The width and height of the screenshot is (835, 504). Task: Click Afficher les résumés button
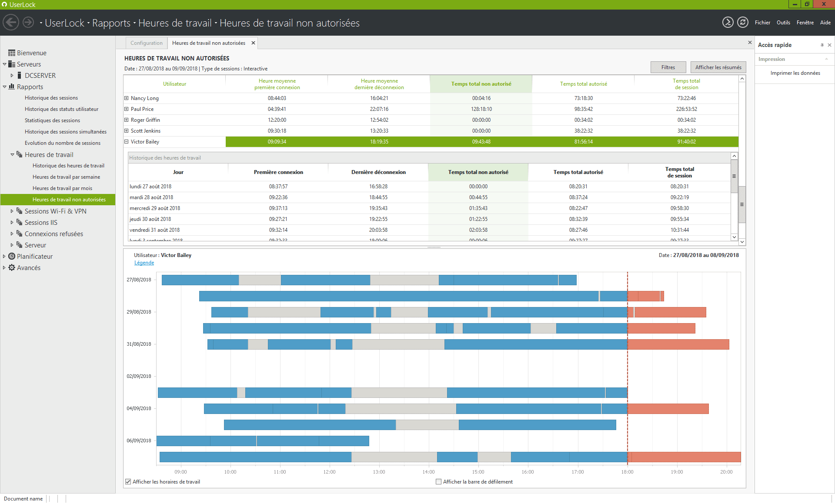(x=718, y=67)
